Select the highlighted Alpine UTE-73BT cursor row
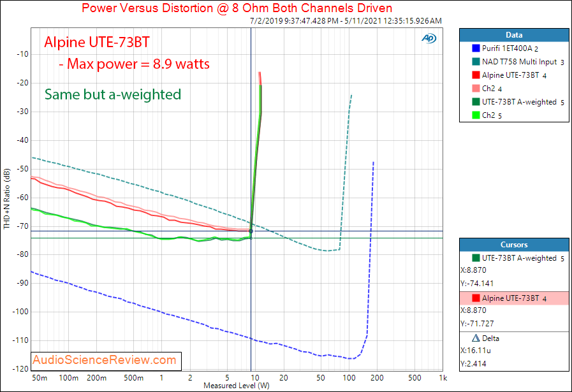 (514, 298)
